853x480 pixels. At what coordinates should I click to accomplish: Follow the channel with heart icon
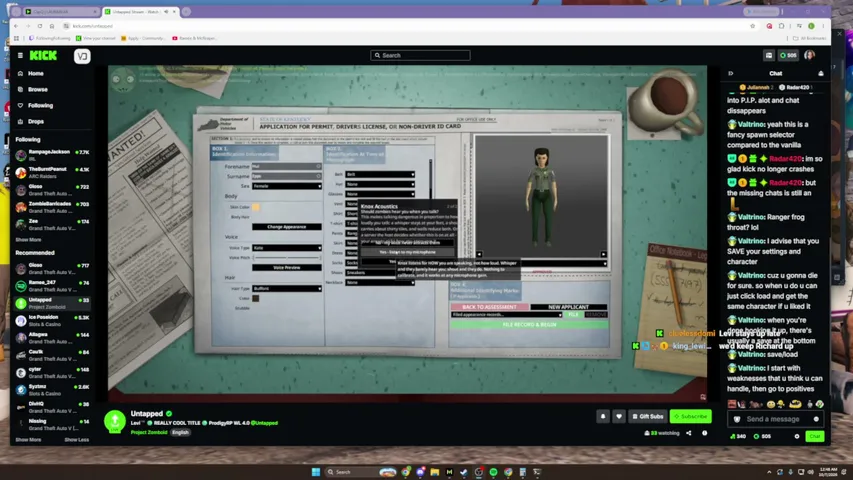coord(619,416)
